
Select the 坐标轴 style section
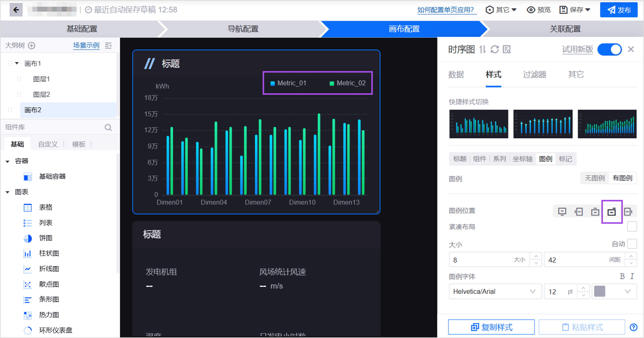tap(522, 159)
